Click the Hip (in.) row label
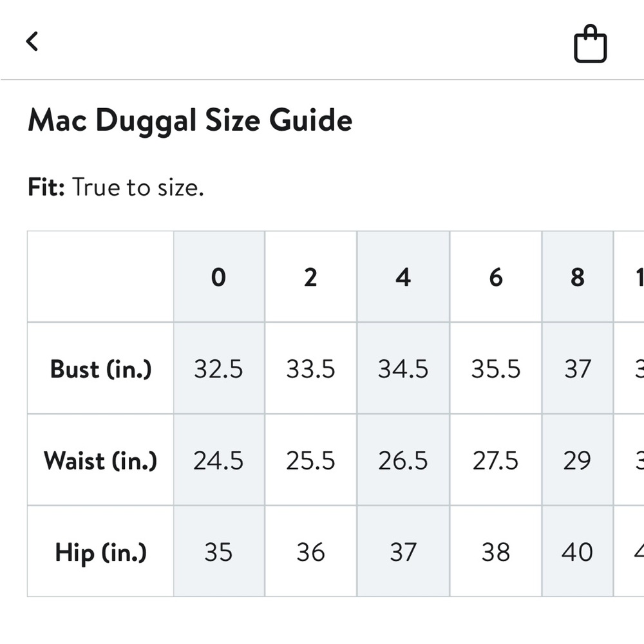 100,552
